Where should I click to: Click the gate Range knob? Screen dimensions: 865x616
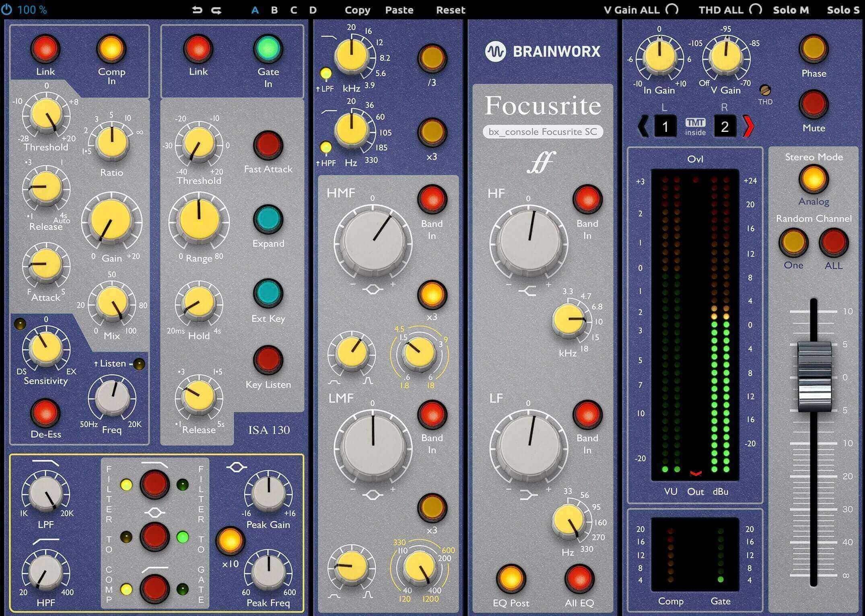pyautogui.click(x=199, y=221)
